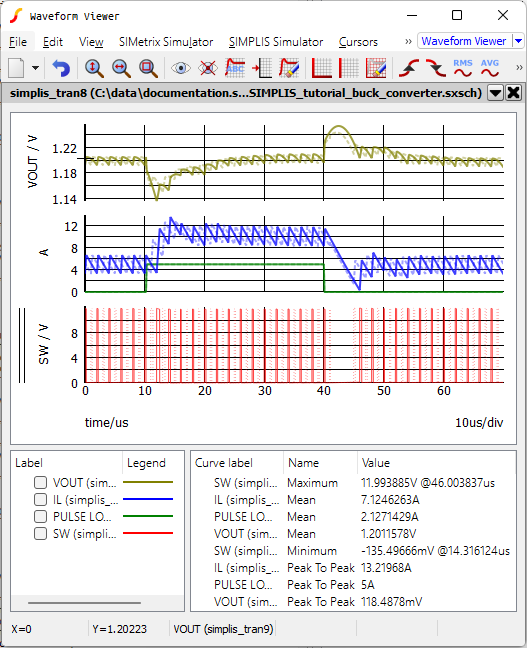This screenshot has height=648, width=527.
Task: Open the simplis_tran8 tab list dropdown
Action: [x=495, y=93]
